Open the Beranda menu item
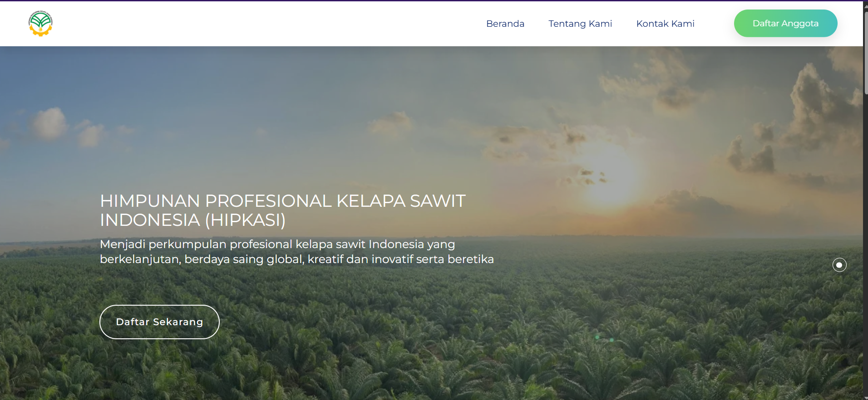This screenshot has height=400, width=868. pos(505,24)
